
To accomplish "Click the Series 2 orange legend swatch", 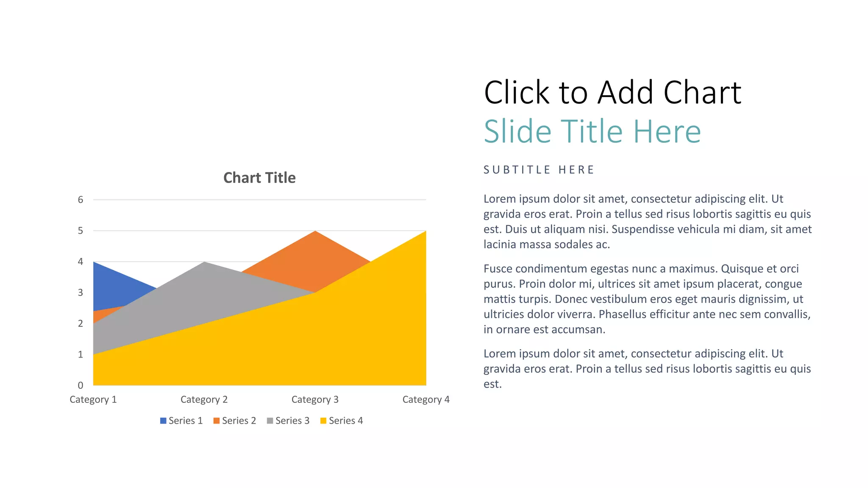I will pos(217,421).
